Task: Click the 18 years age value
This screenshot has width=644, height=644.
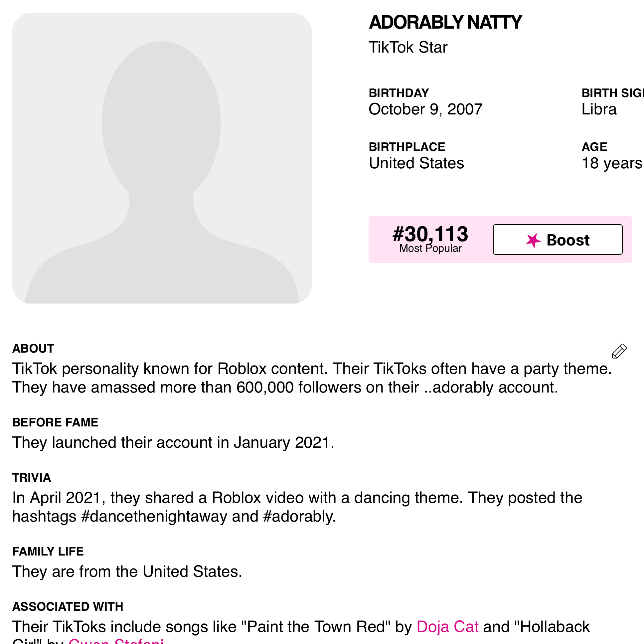Action: click(x=613, y=163)
